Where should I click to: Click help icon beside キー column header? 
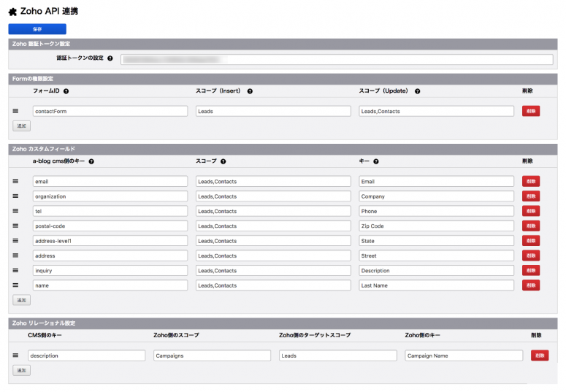[x=375, y=161]
